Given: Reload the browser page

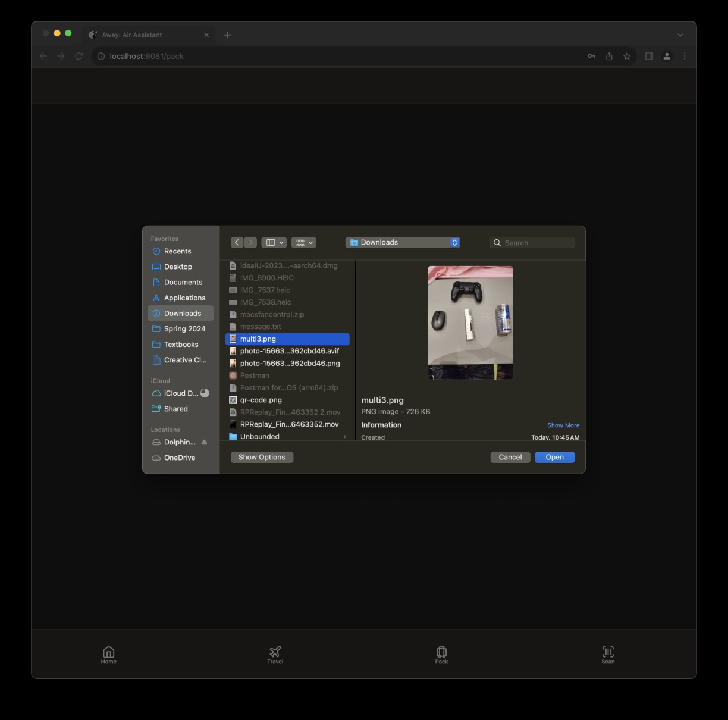Looking at the screenshot, I should pos(79,56).
